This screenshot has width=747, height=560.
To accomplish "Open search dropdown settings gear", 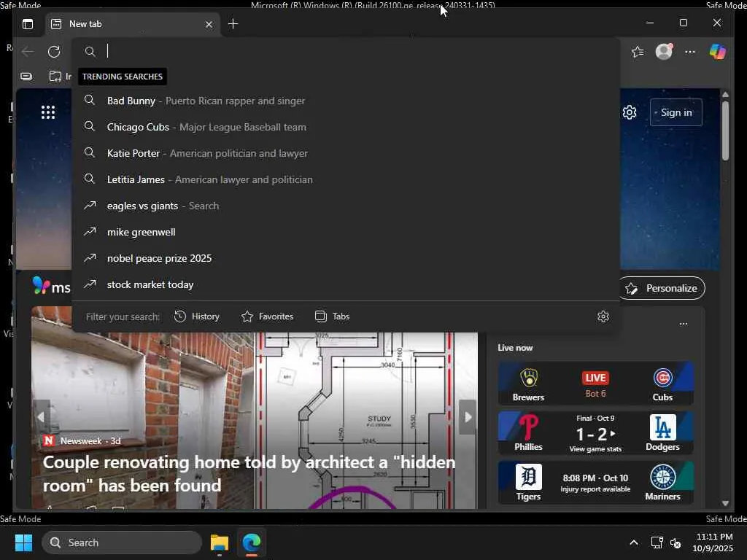I will (603, 316).
